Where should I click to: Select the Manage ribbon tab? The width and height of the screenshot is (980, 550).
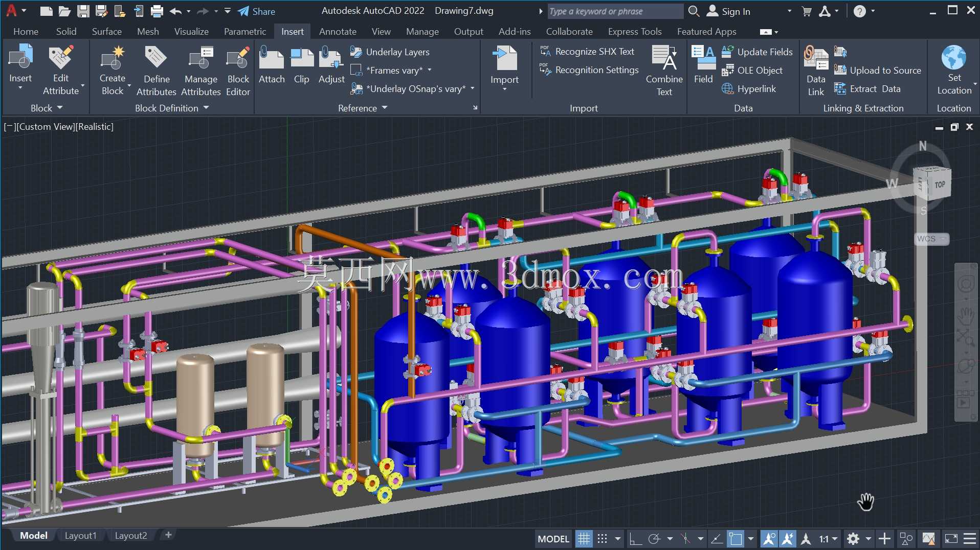422,31
